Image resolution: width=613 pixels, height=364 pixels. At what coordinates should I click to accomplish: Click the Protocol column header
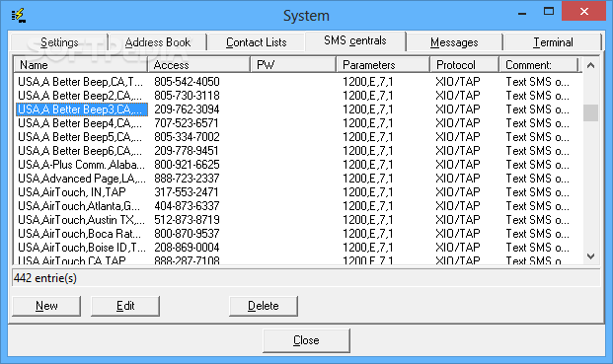pos(465,65)
